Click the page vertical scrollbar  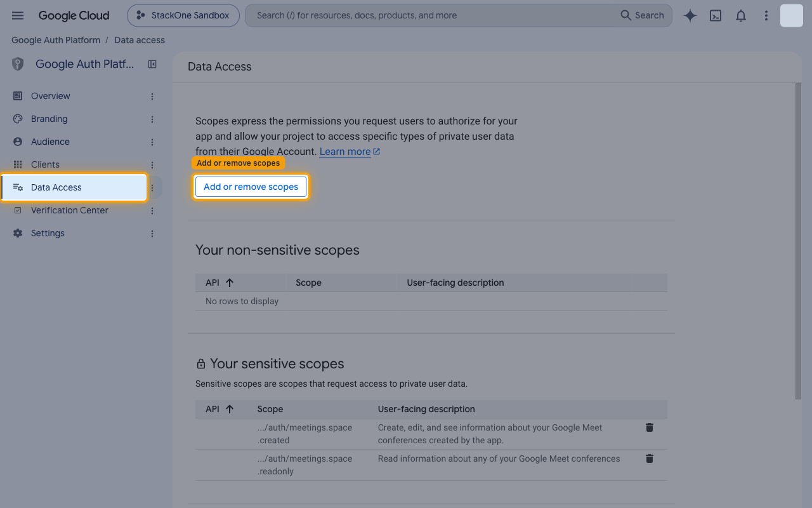798,241
